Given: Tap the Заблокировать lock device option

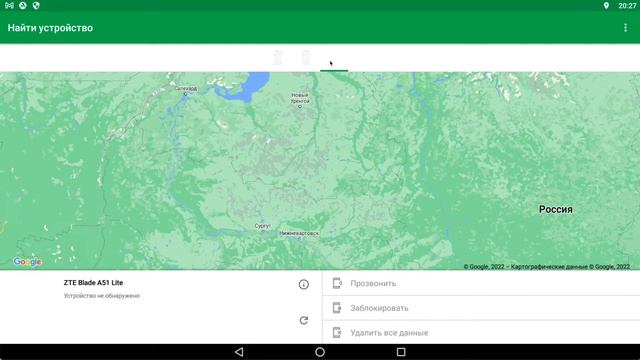Looking at the screenshot, I should 481,308.
